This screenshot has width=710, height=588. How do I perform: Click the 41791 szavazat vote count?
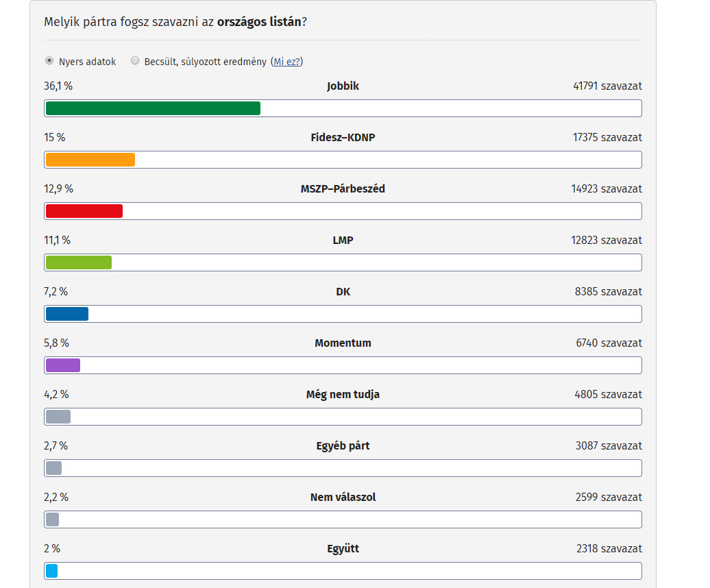(608, 86)
